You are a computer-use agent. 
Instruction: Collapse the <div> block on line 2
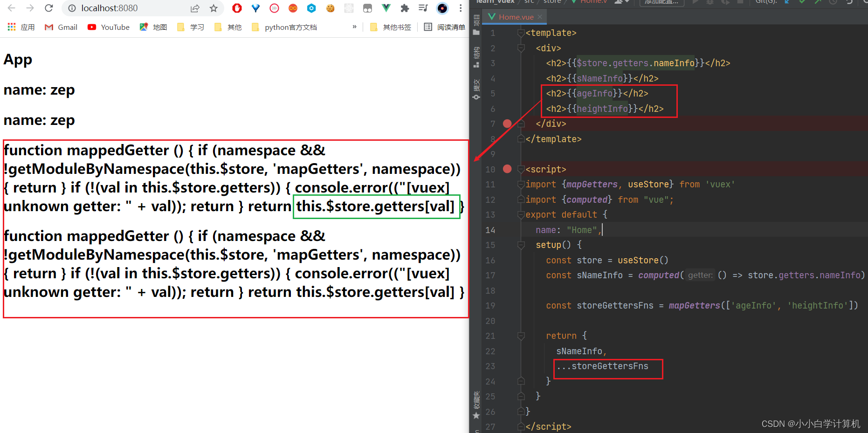tap(521, 48)
